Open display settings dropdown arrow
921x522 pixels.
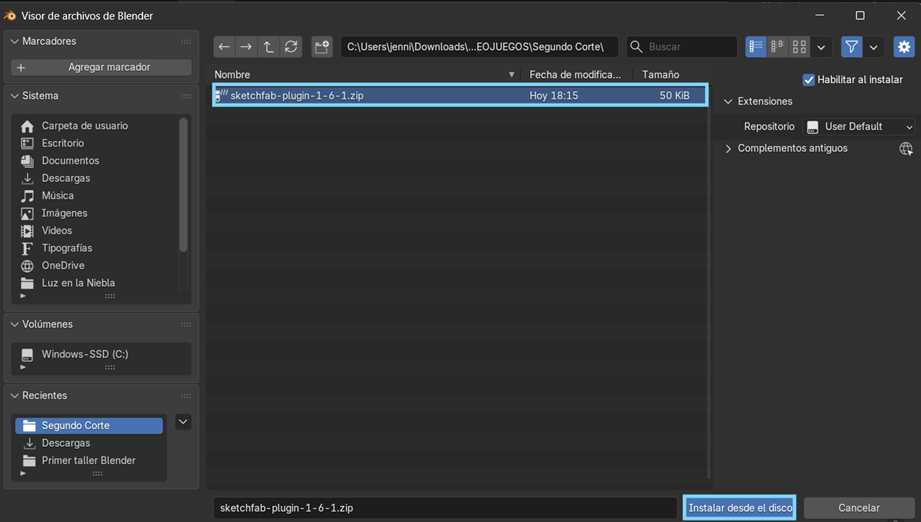tap(821, 47)
